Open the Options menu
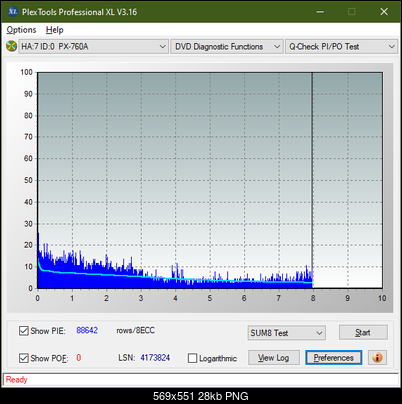Screen dimensions: 402x404 click(21, 30)
